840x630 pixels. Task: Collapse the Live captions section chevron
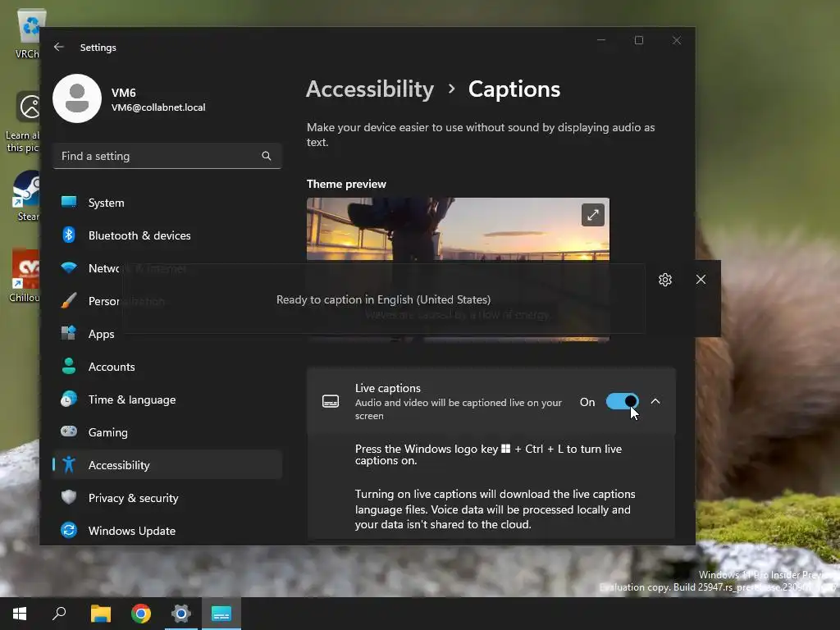(655, 401)
